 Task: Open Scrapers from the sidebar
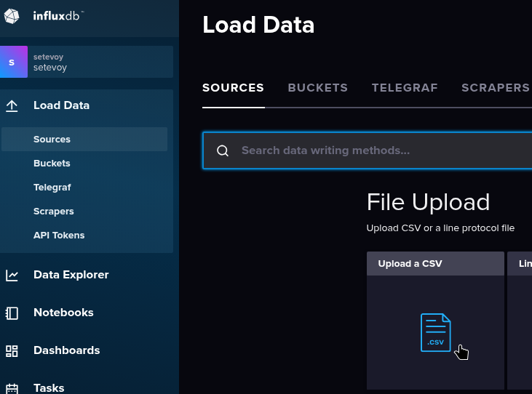coord(54,212)
